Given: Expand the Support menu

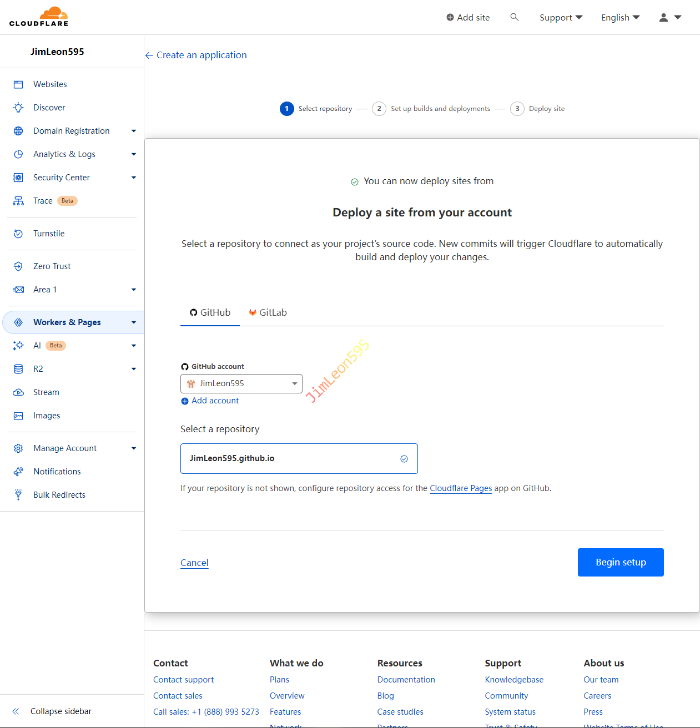Looking at the screenshot, I should [561, 18].
